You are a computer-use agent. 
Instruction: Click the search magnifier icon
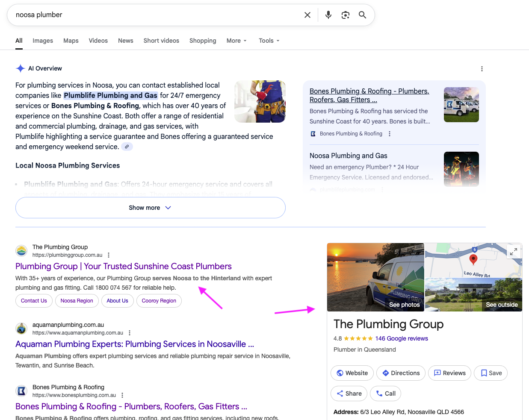tap(362, 15)
